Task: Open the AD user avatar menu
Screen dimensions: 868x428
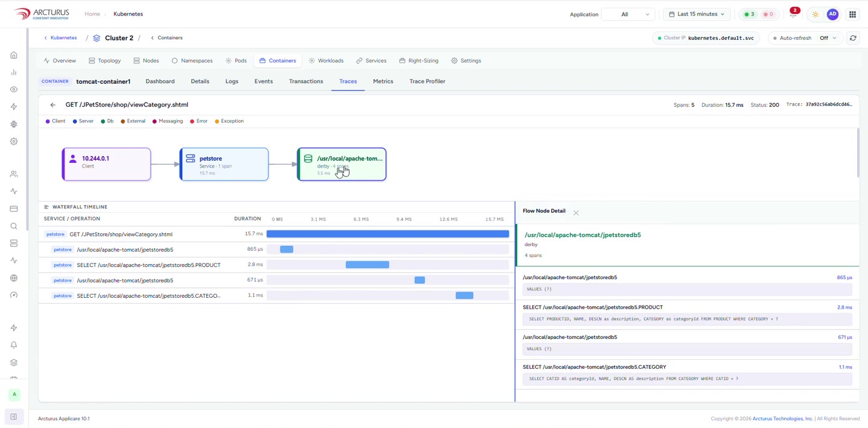Action: tap(832, 14)
